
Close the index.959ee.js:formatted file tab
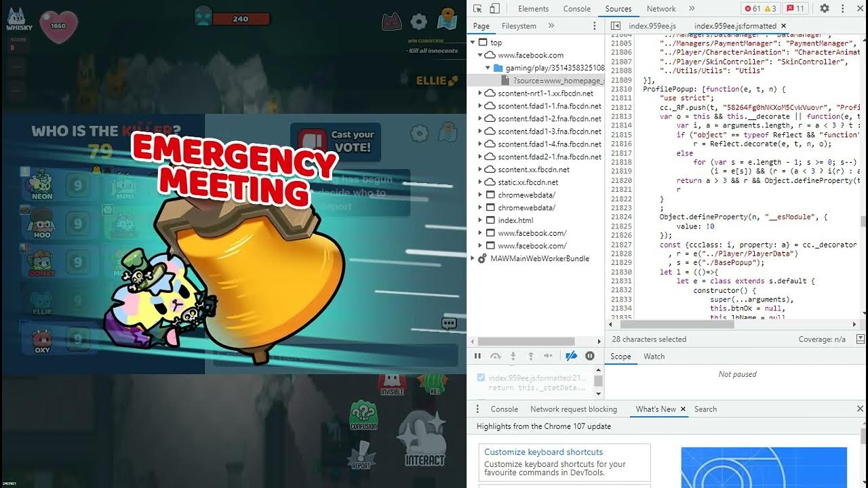[x=783, y=26]
